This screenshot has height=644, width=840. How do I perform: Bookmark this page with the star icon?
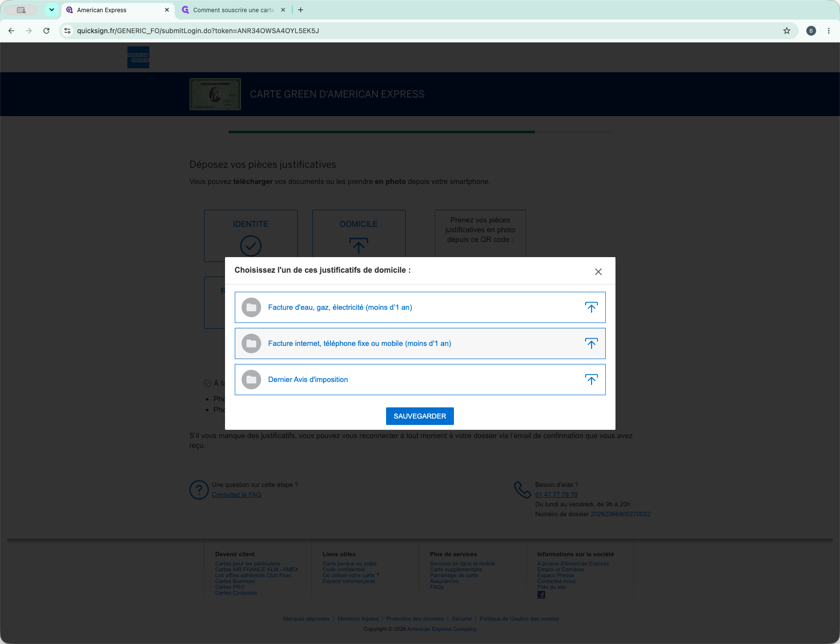tap(787, 31)
